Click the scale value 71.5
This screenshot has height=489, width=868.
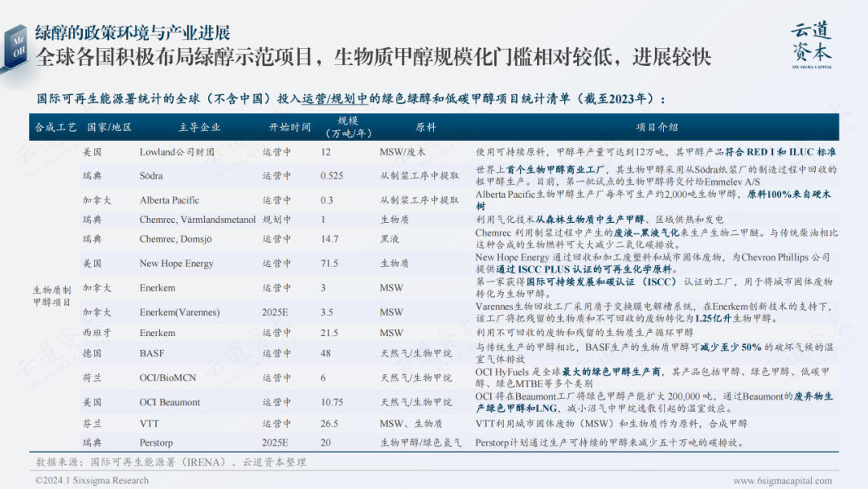click(329, 263)
